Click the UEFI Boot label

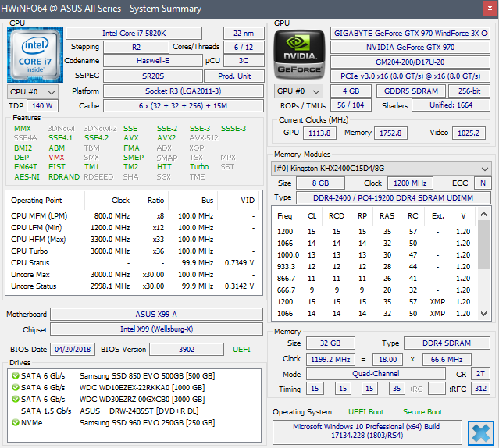point(366,412)
